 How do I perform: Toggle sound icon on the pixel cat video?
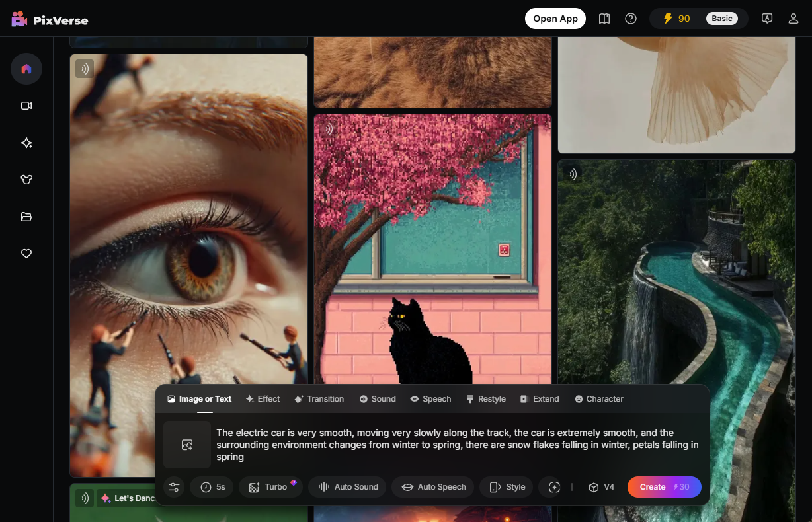point(329,129)
